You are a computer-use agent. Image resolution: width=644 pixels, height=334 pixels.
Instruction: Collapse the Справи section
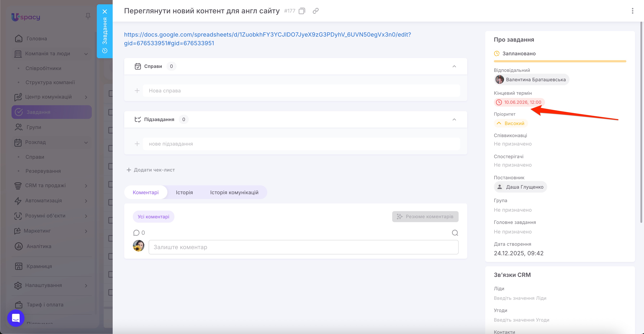click(454, 66)
